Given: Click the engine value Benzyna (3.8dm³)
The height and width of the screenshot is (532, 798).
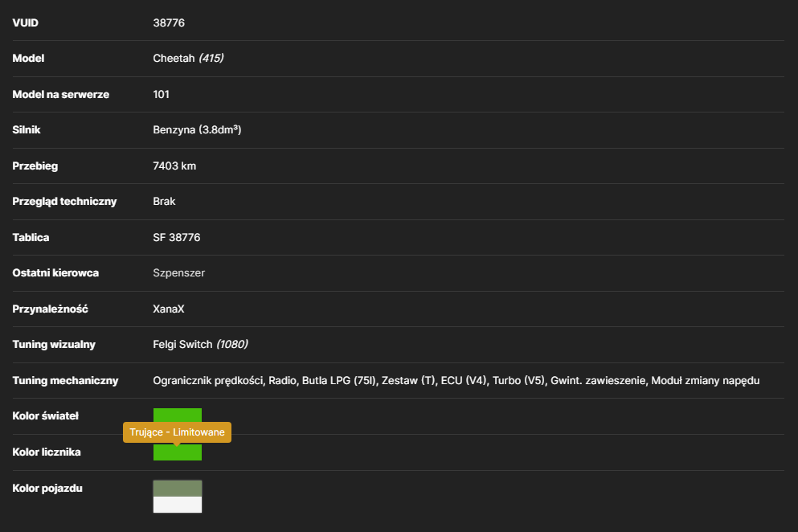Looking at the screenshot, I should click(197, 130).
